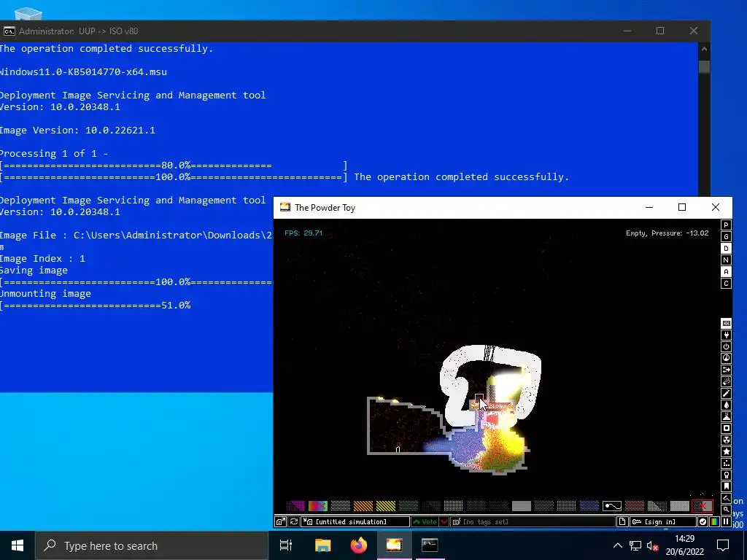Launch Firefox from the taskbar
747x560 pixels.
359,545
